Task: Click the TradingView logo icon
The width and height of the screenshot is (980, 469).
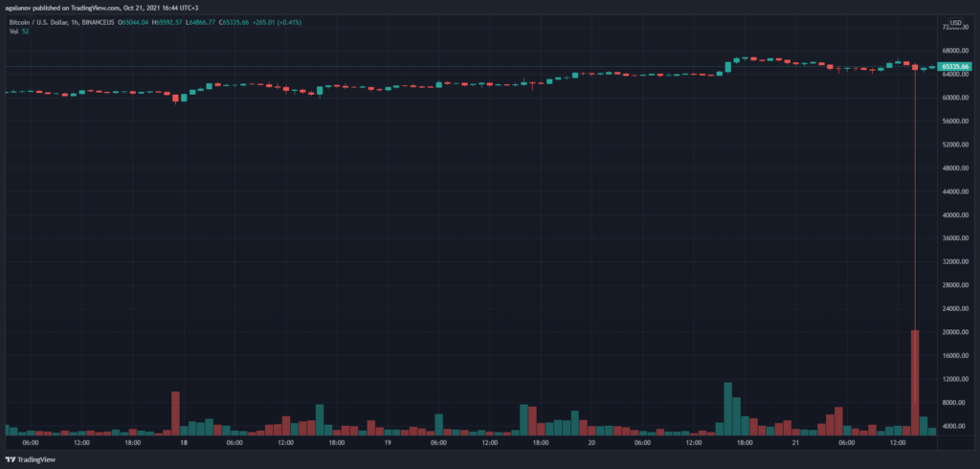Action: 11,459
